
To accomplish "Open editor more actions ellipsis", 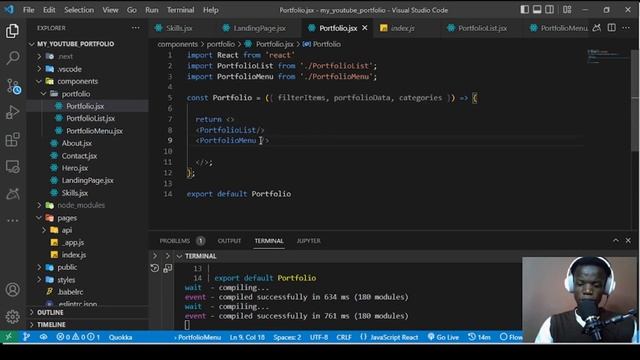I will (626, 28).
